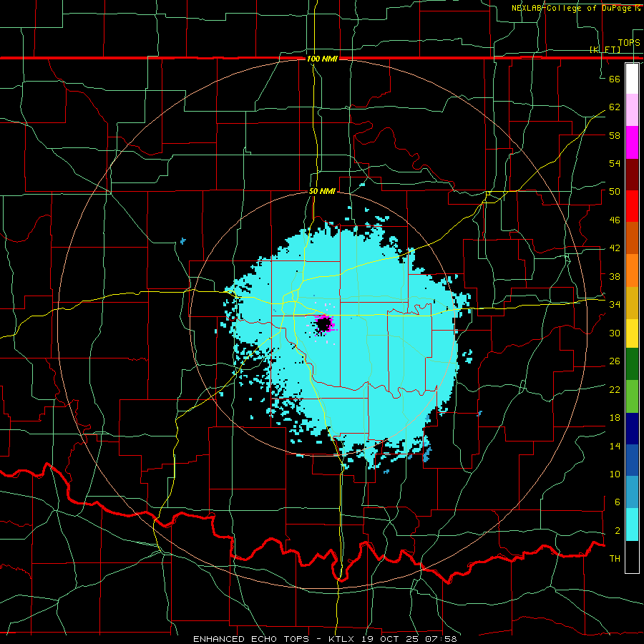
Task: Click the 100 NMI range ring label
Action: [x=322, y=59]
